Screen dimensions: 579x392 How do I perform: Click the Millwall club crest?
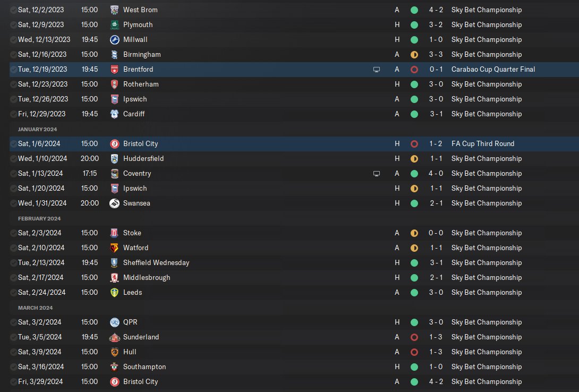(x=114, y=40)
